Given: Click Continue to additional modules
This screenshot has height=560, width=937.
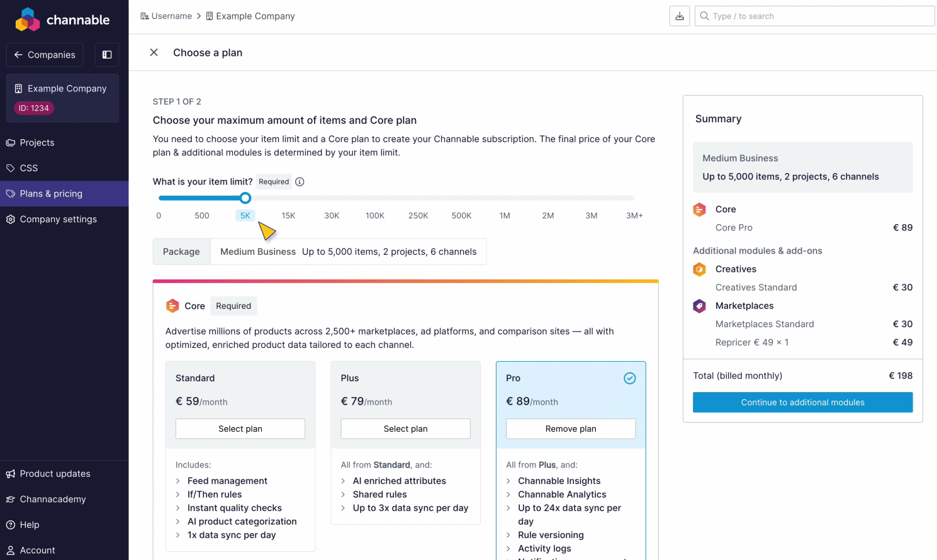Looking at the screenshot, I should 802,402.
